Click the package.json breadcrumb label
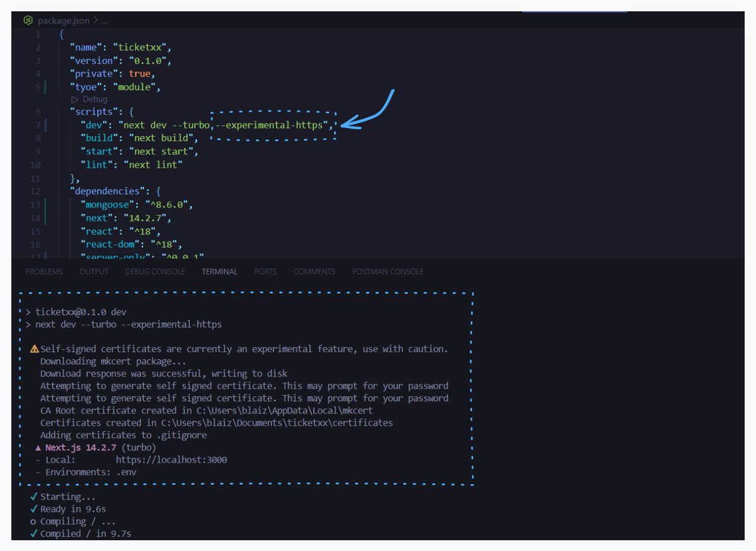The width and height of the screenshot is (756, 551). tap(63, 20)
